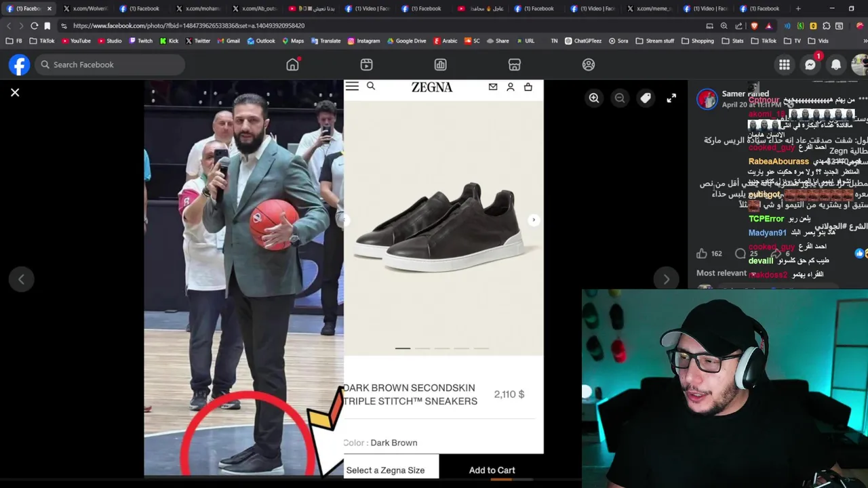The image size is (868, 488).
Task: Open the share page icon in address bar
Action: coord(739,26)
